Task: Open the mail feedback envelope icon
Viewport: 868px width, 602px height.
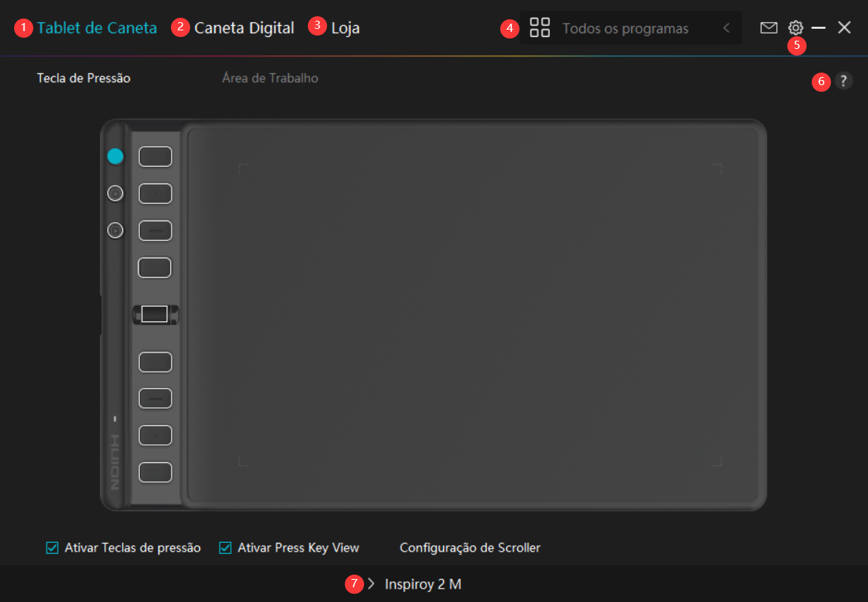Action: coord(769,28)
